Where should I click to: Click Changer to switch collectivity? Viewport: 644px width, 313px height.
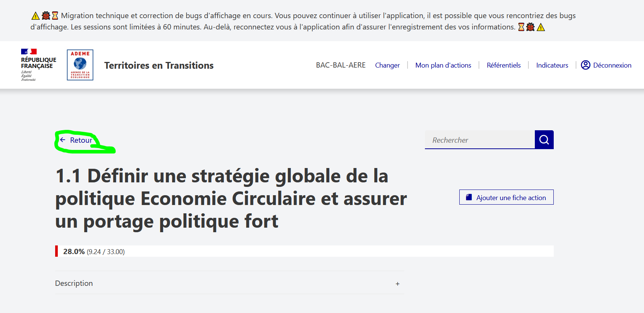[387, 65]
